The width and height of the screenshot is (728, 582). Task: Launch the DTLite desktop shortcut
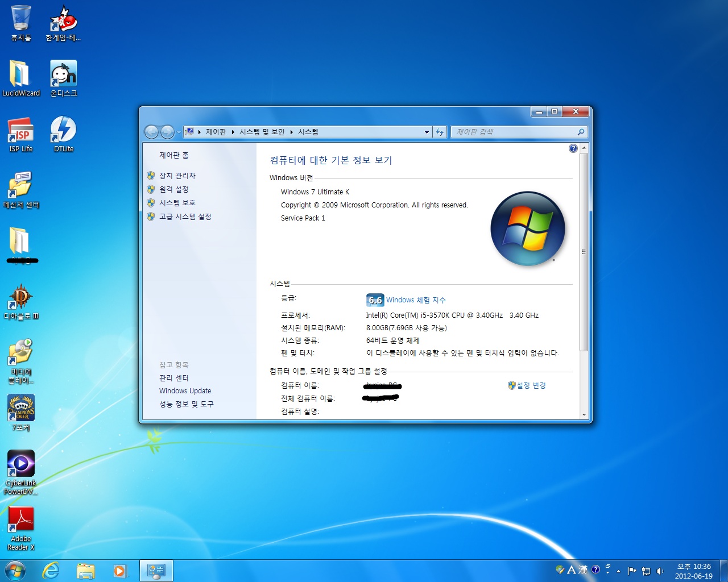point(63,134)
